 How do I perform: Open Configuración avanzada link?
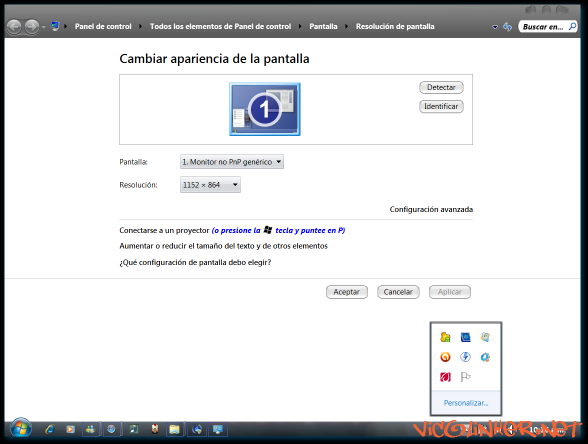pyautogui.click(x=431, y=209)
